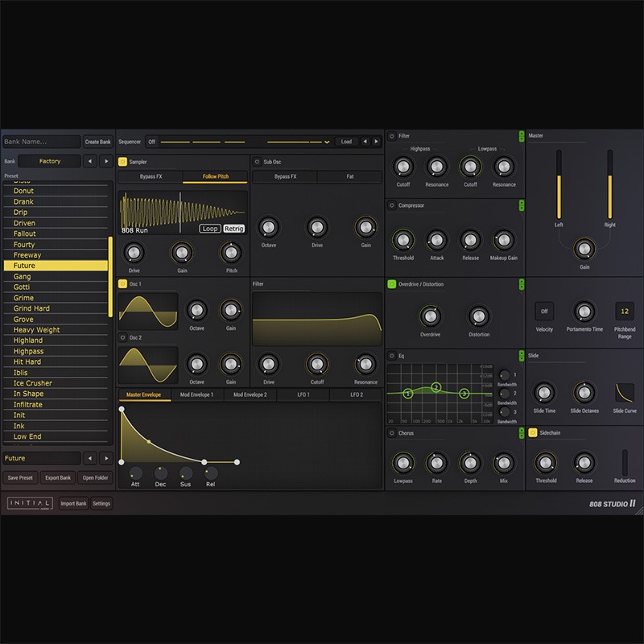Select the Master Envelope tab
This screenshot has width=644, height=644.
click(x=143, y=394)
